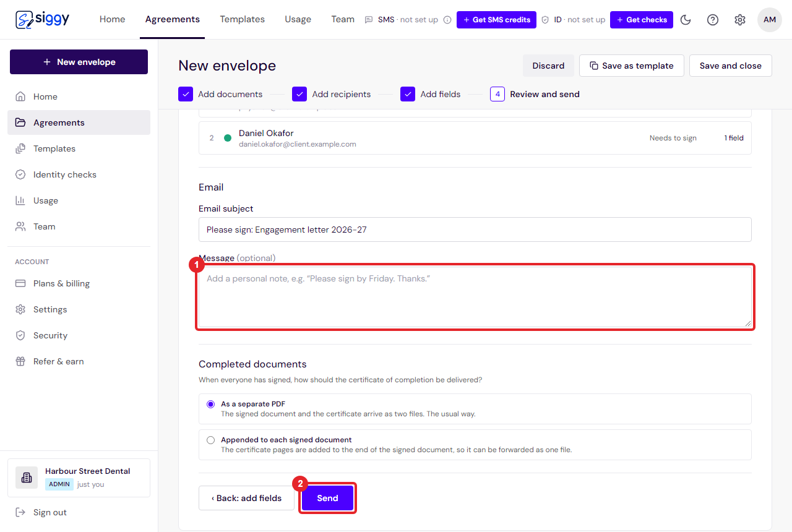
Task: Click Get checks button
Action: 642,20
